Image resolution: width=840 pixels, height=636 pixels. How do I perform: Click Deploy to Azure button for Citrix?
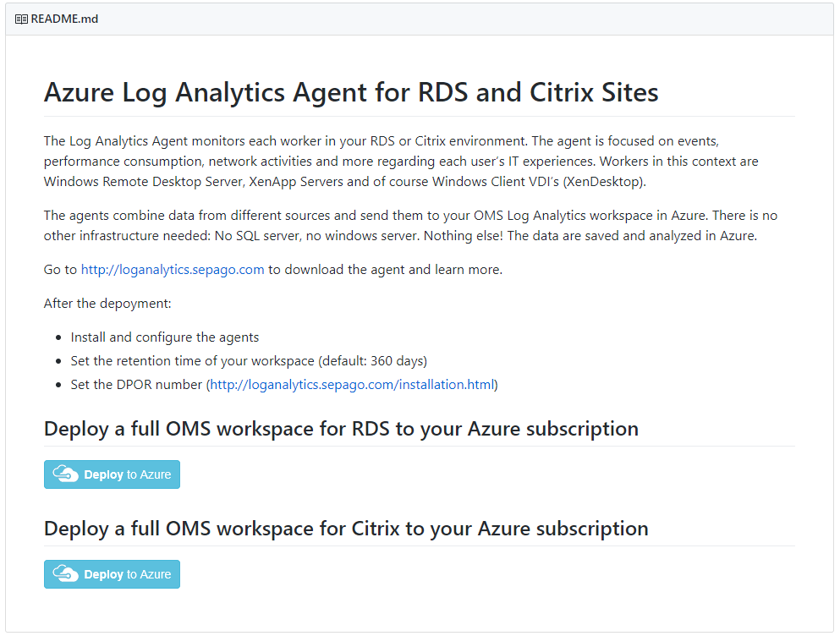[112, 574]
